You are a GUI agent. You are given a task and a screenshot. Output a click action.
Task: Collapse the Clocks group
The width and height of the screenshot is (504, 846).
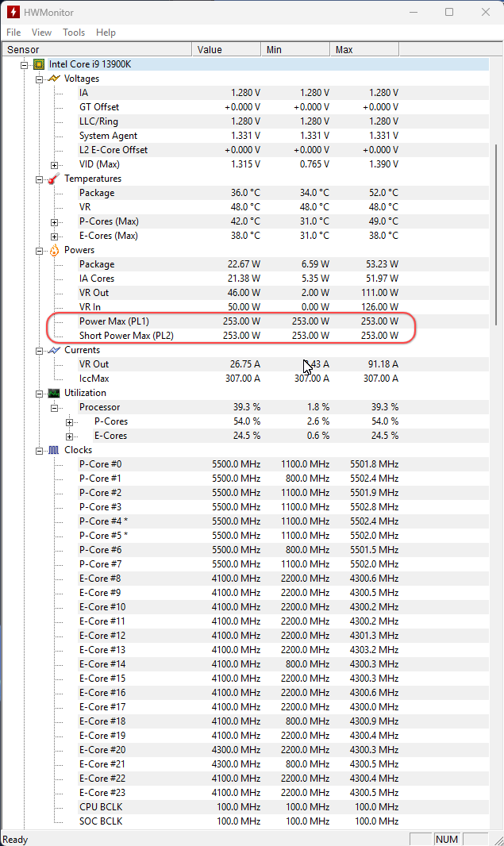click(x=40, y=451)
